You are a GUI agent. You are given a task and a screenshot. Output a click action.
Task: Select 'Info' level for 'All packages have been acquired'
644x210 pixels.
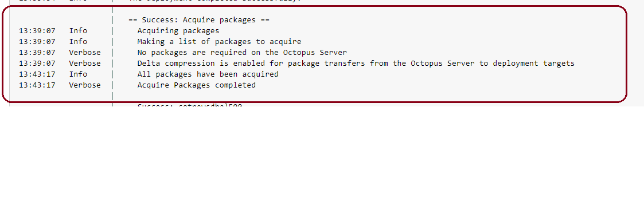coord(78,74)
